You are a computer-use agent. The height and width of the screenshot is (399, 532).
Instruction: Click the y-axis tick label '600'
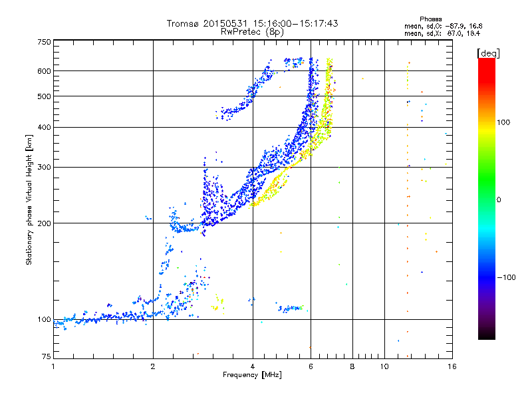click(x=44, y=71)
